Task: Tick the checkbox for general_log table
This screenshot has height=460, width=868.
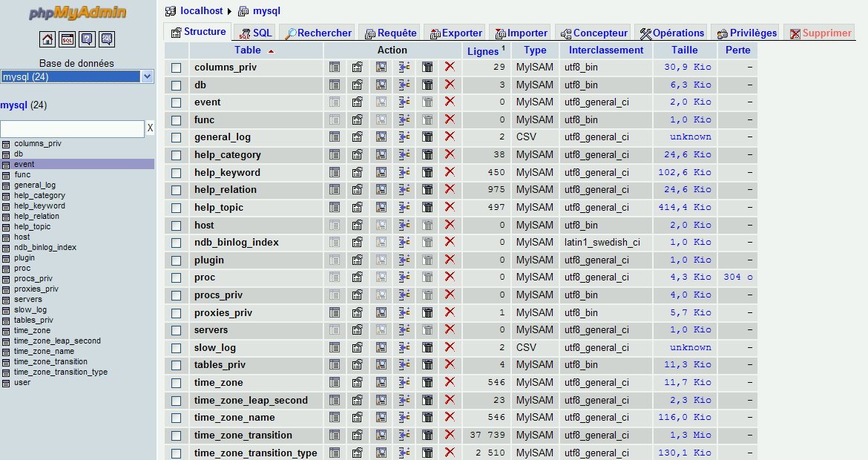Action: [x=177, y=138]
